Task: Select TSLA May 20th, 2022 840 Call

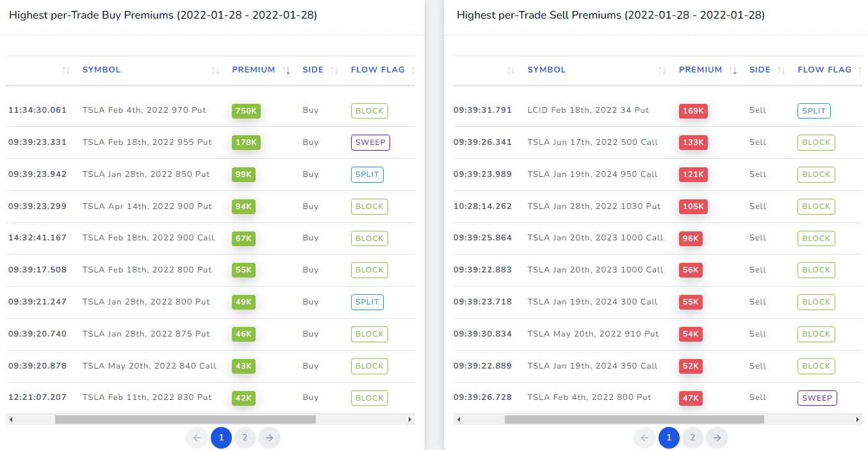Action: click(150, 366)
